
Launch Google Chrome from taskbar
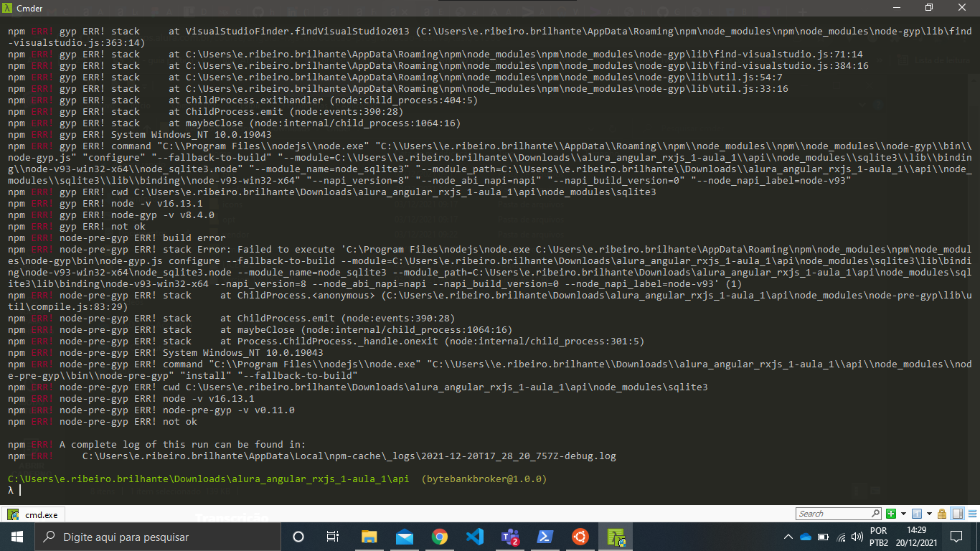(x=439, y=537)
